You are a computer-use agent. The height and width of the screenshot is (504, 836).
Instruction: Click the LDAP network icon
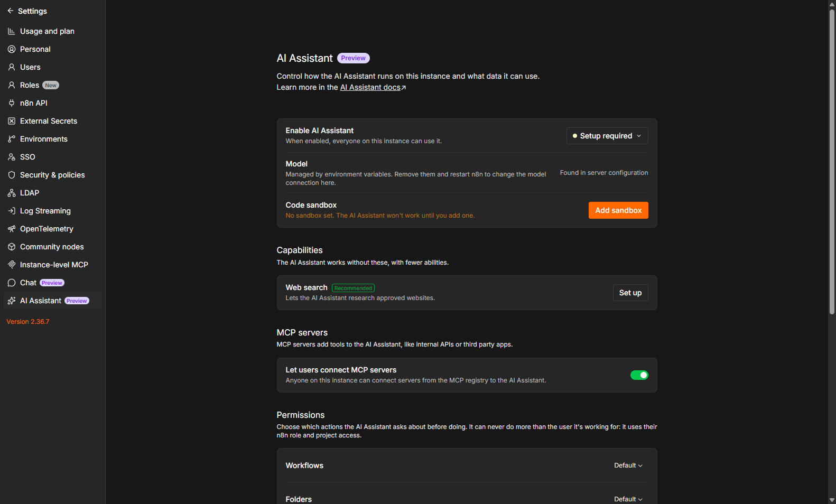tap(12, 193)
